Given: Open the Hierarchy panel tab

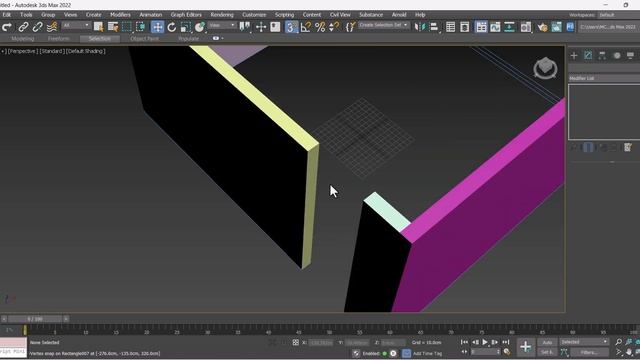Looking at the screenshot, I should tap(602, 56).
